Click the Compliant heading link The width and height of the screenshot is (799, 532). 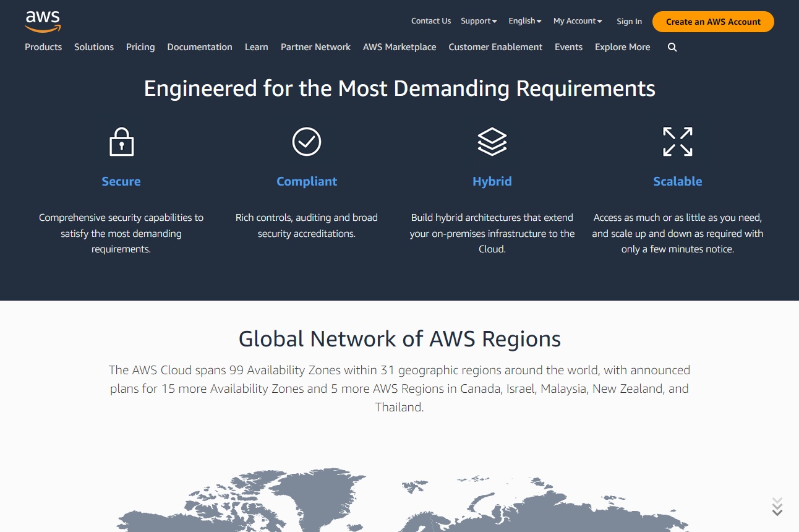[x=307, y=181]
